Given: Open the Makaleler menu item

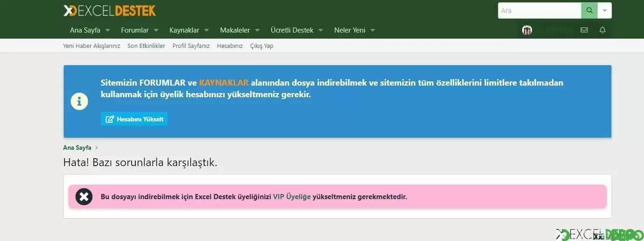Looking at the screenshot, I should (x=235, y=30).
